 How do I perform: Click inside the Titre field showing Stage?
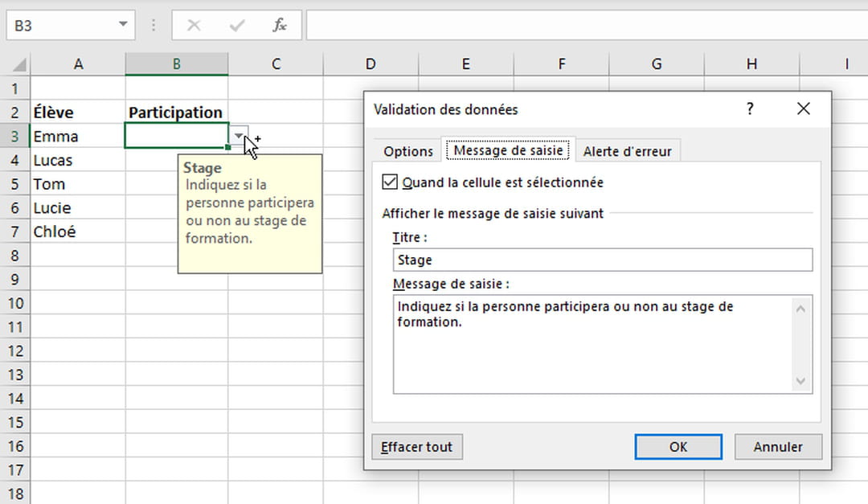(x=603, y=260)
